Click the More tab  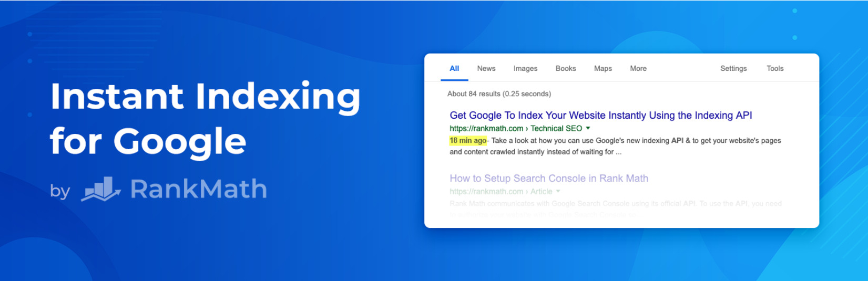[638, 68]
